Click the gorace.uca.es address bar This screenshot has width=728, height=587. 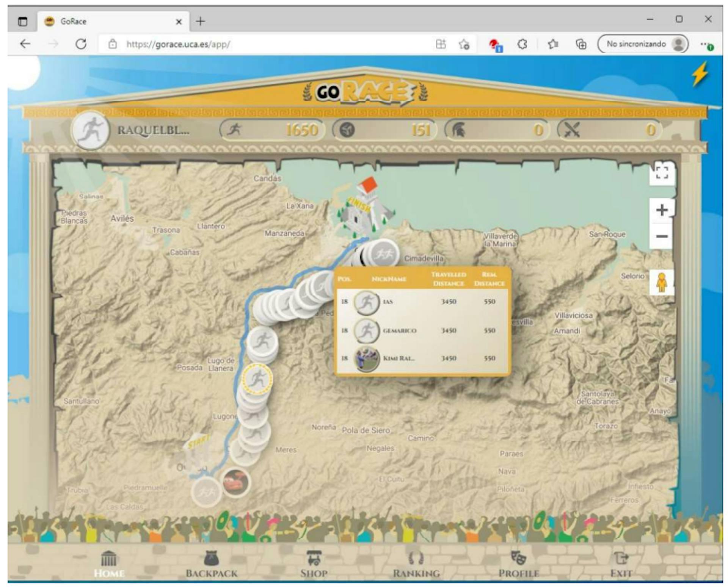265,44
